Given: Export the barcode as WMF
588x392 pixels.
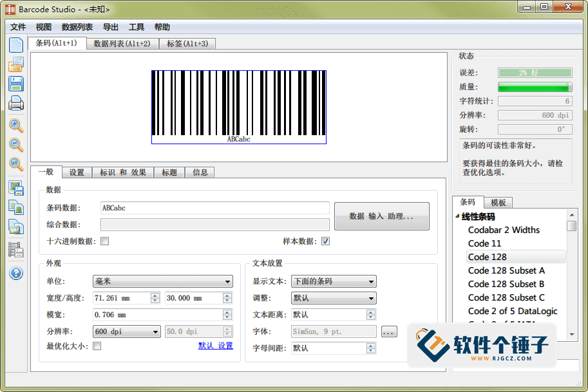Looking at the screenshot, I should (16, 227).
